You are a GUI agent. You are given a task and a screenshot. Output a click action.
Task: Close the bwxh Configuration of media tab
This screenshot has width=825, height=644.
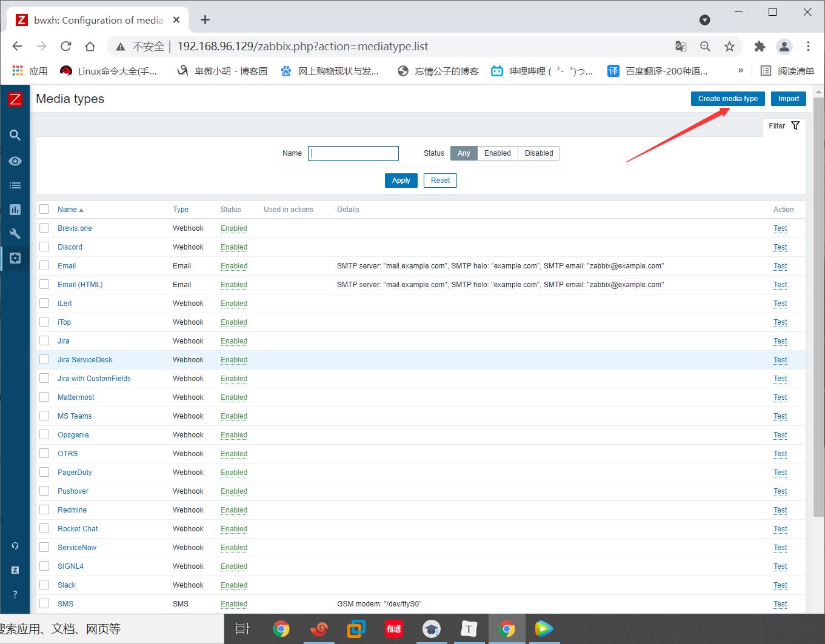point(176,20)
